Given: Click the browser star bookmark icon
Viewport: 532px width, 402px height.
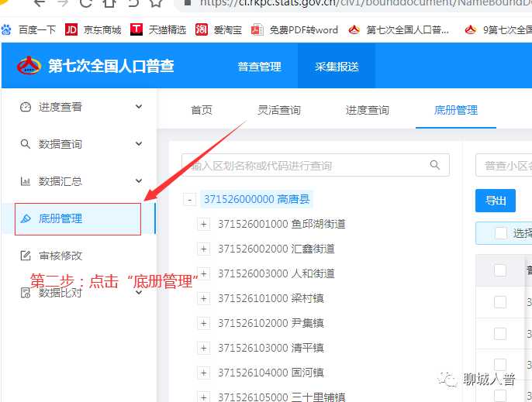Looking at the screenshot, I should pyautogui.click(x=156, y=3).
